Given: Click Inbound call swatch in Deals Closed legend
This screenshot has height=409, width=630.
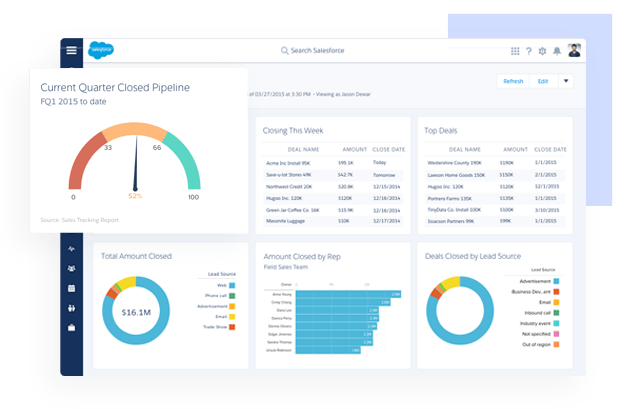Looking at the screenshot, I should 556,313.
